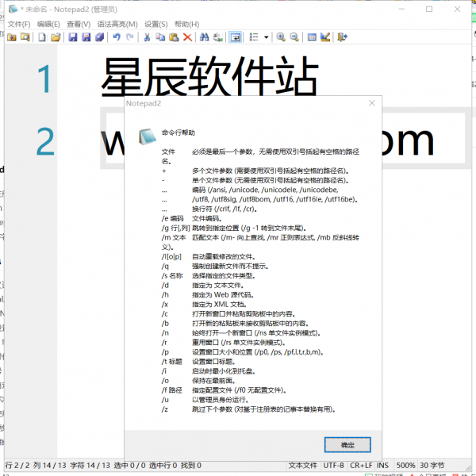
Task: Paste from clipboard via the toolbar icon
Action: coord(174,37)
